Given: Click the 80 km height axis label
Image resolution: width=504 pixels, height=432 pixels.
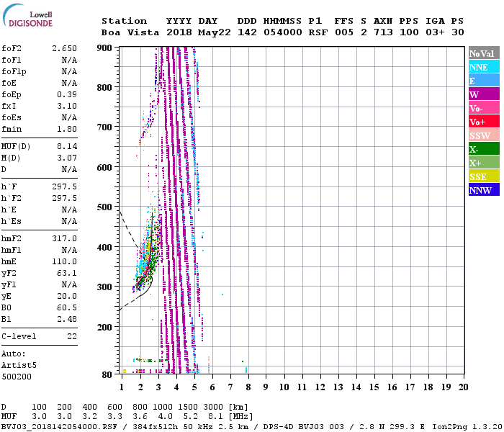Looking at the screenshot, I should 107,375.
